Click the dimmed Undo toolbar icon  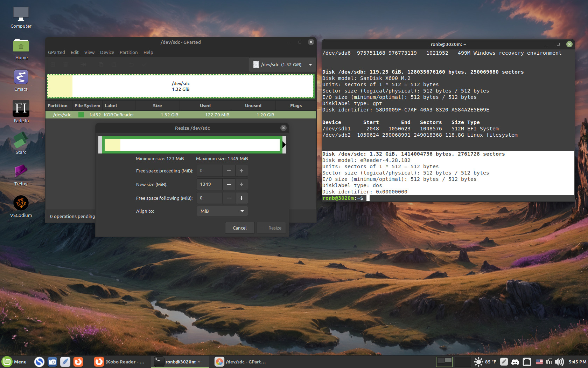[x=132, y=64]
